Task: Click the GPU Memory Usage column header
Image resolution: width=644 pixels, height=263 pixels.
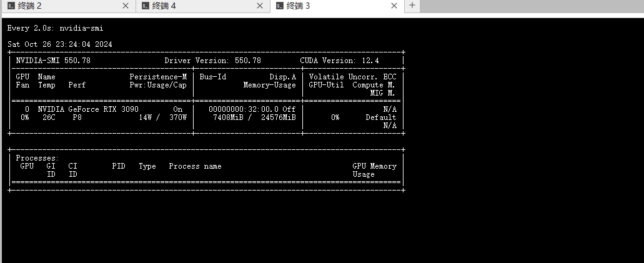Action: tap(374, 170)
